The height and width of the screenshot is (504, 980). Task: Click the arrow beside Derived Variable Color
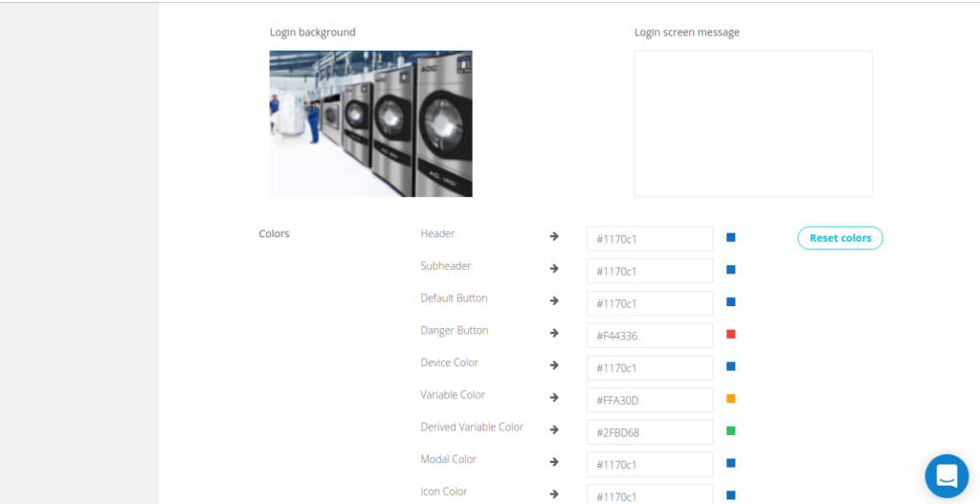click(554, 429)
